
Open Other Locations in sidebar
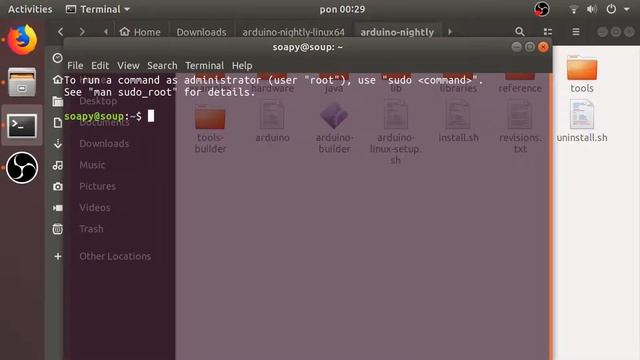(115, 256)
